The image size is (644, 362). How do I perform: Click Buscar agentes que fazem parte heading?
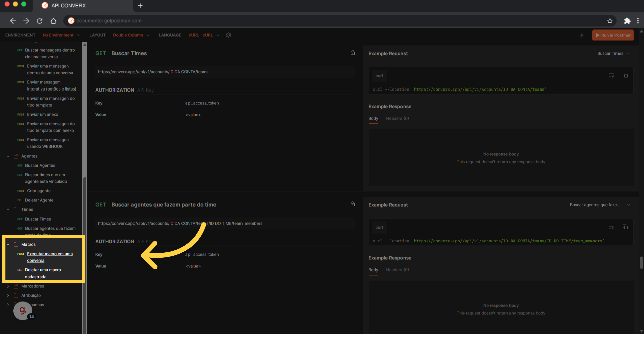pos(164,205)
